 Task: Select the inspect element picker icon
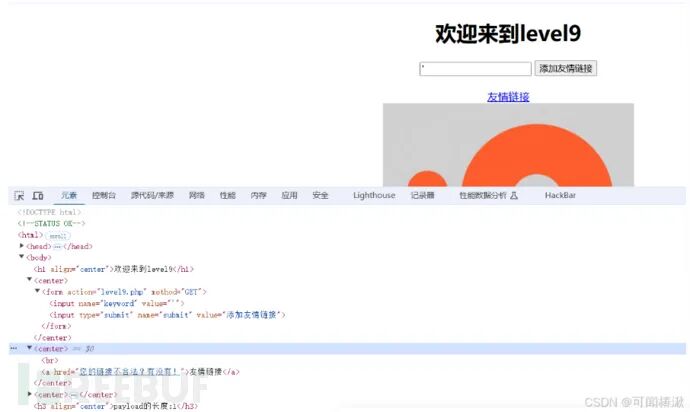[x=19, y=195]
